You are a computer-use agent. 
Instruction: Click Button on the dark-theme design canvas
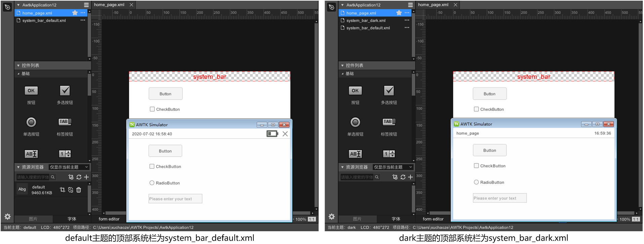(x=489, y=94)
